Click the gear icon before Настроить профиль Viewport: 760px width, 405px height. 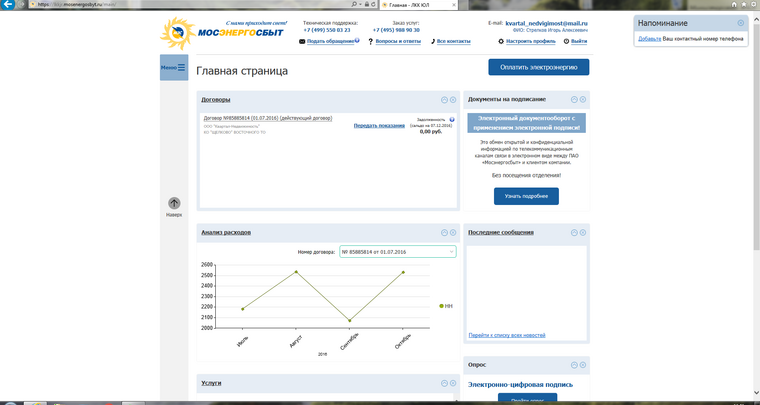coord(501,42)
